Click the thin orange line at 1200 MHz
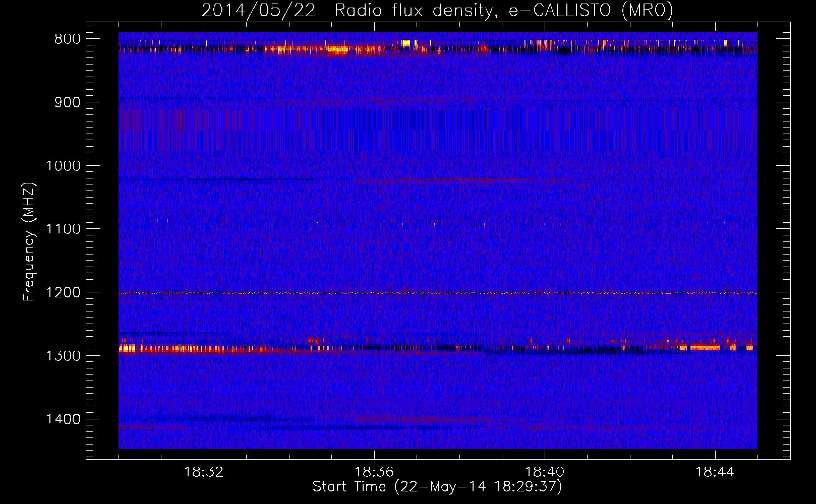The width and height of the screenshot is (816, 504). [x=438, y=293]
